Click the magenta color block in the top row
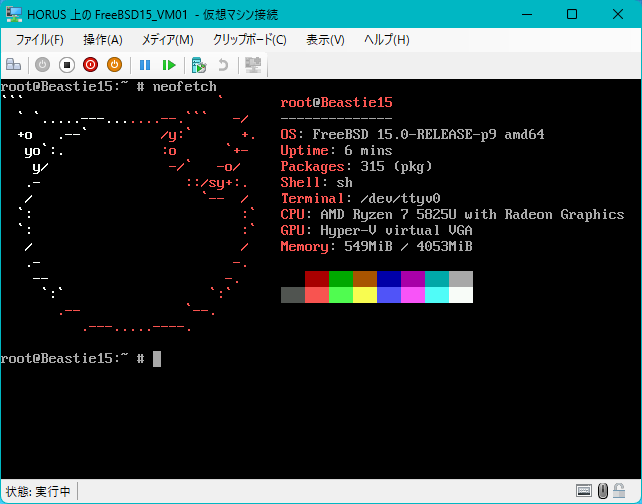 413,279
